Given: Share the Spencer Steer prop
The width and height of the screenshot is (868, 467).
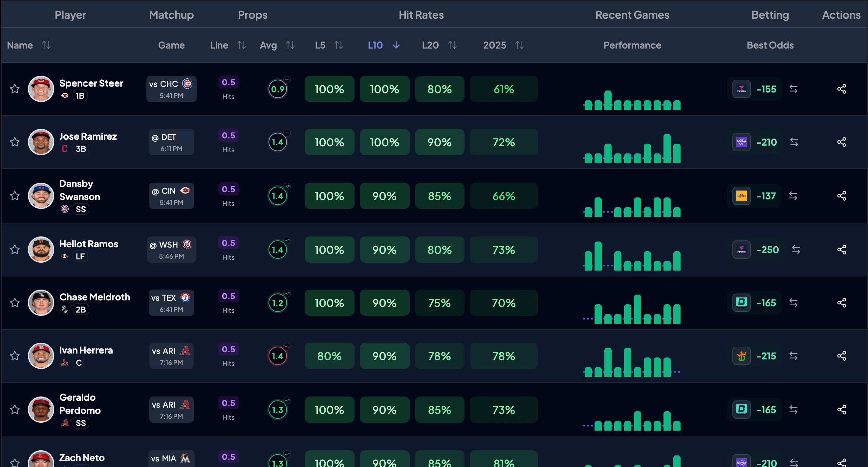Looking at the screenshot, I should [x=841, y=89].
